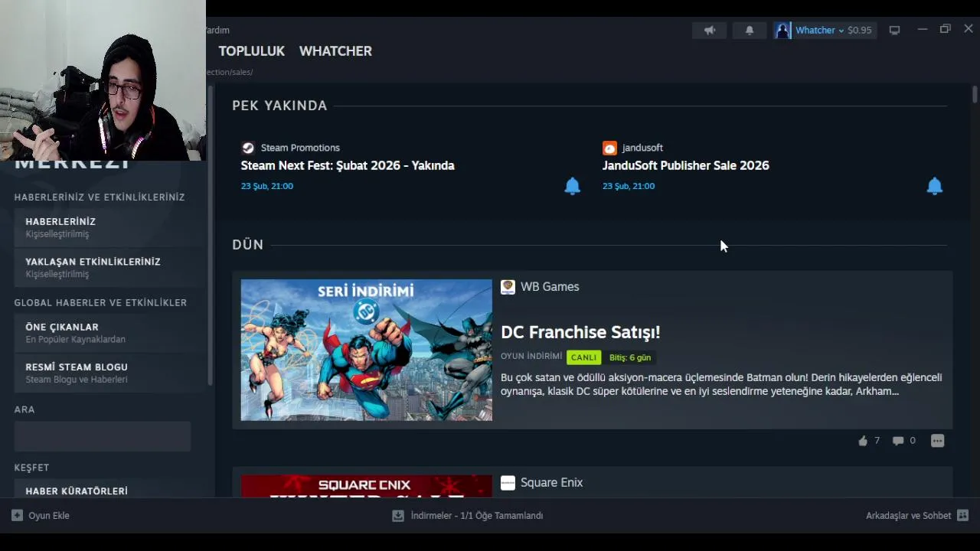980x551 pixels.
Task: Select RESMİ STEAM BLOGU in the sidebar
Action: coord(109,373)
